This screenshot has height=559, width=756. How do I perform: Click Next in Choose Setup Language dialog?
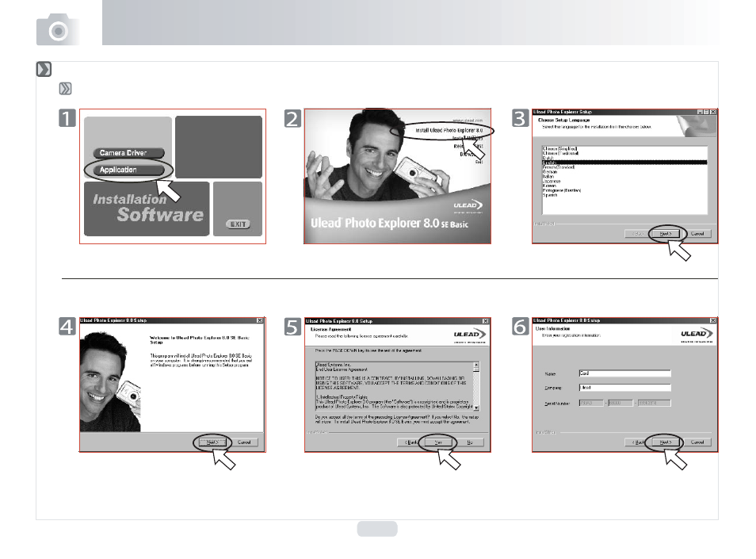point(666,234)
